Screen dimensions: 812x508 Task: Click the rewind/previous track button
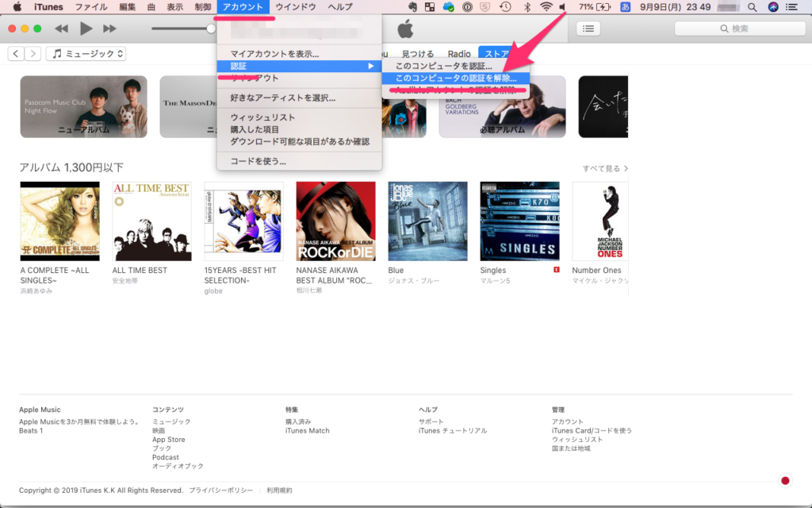(61, 29)
